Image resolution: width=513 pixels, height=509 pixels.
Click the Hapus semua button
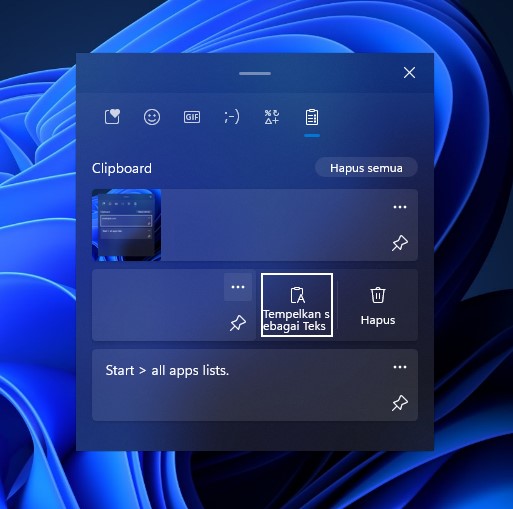coord(366,168)
